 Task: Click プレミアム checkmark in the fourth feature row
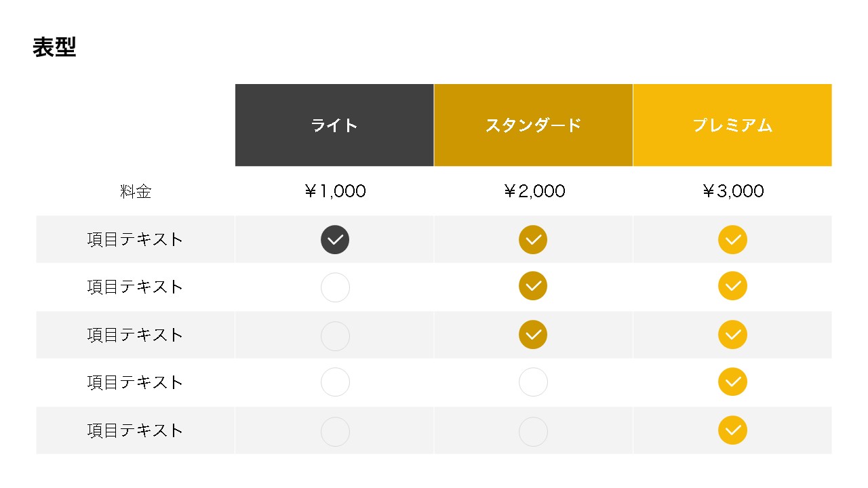732,382
